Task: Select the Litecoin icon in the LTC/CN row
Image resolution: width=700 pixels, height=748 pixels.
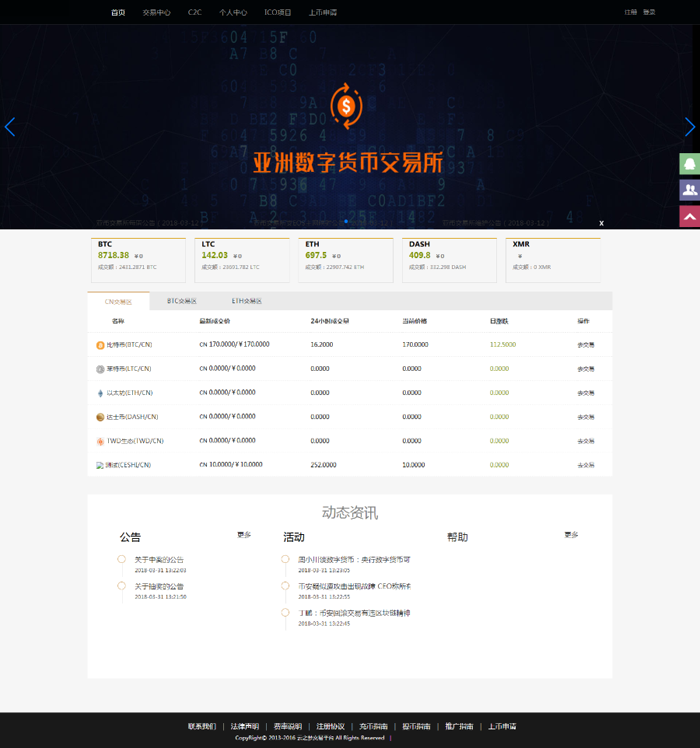Action: tap(99, 368)
